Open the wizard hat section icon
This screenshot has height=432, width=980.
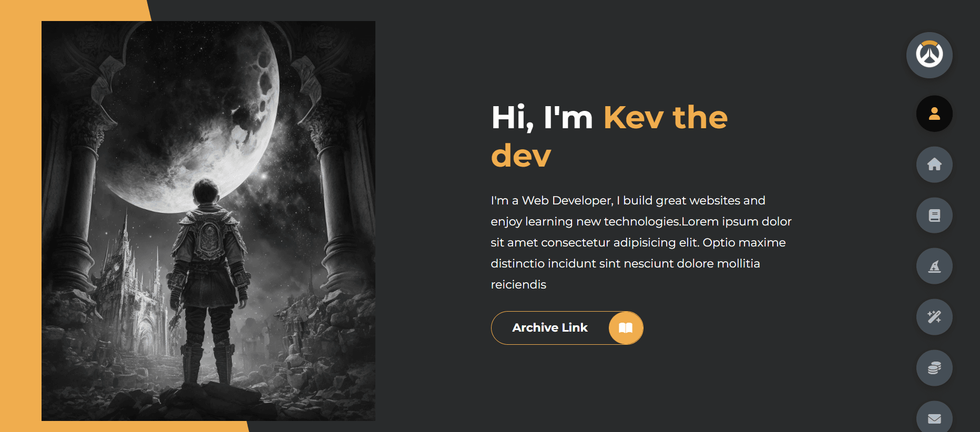pos(934,266)
